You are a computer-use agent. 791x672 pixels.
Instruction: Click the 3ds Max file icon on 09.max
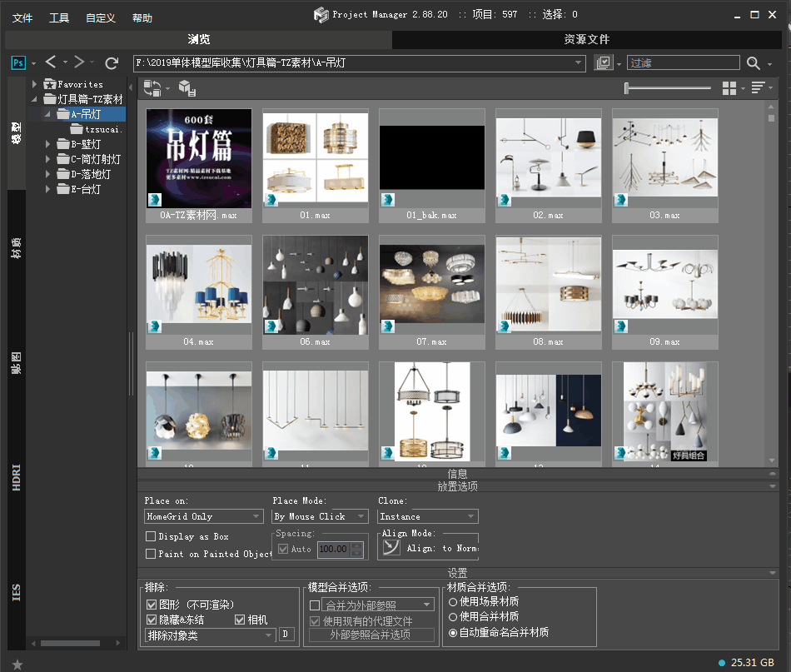point(621,326)
